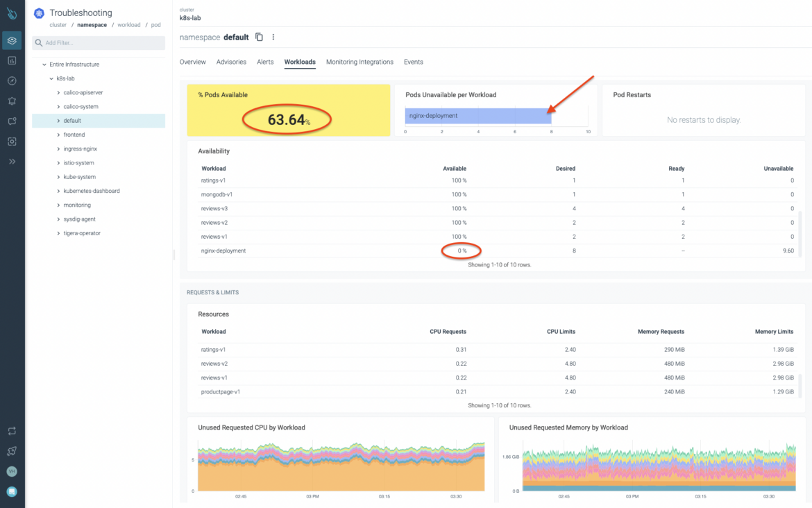Click reviews-v2 in Resources table
Image resolution: width=812 pixels, height=508 pixels.
(214, 364)
